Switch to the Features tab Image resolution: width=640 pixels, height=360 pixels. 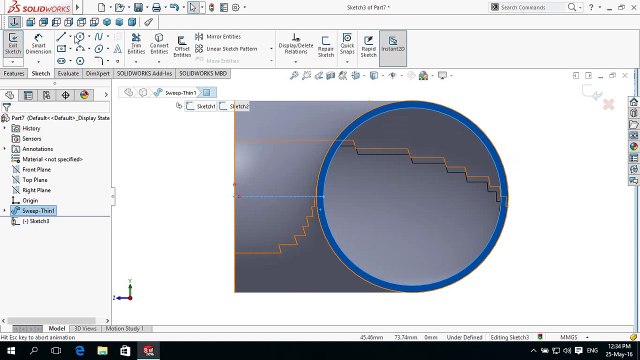click(x=14, y=73)
